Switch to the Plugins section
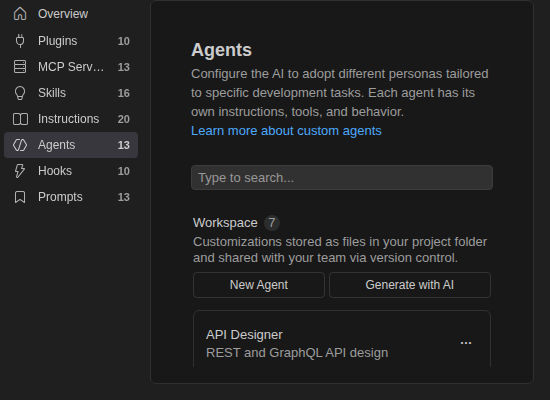Screen dimensions: 550x400 71,41
